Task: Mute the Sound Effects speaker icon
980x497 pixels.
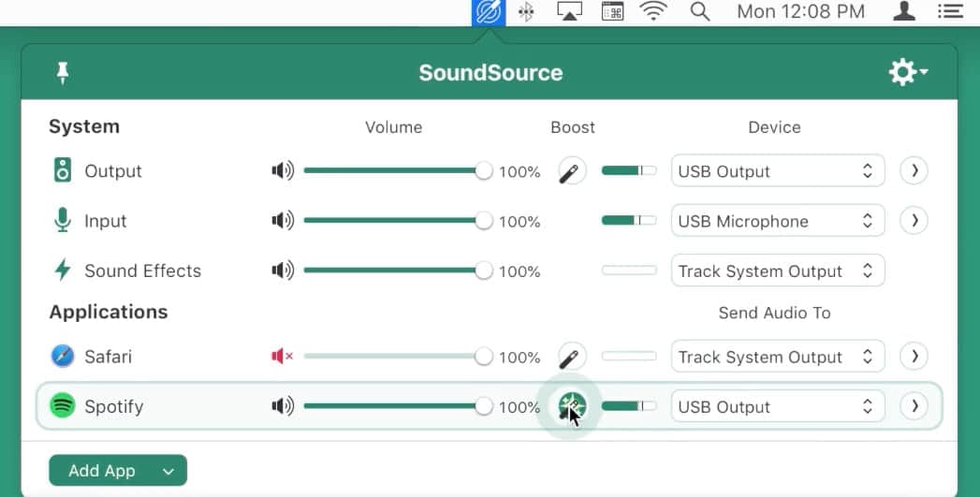Action: tap(283, 270)
